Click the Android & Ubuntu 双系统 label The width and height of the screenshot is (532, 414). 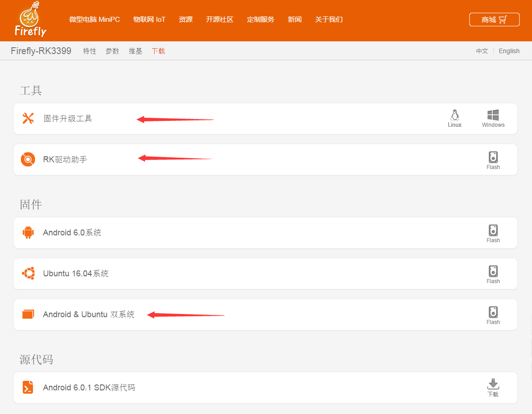[89, 314]
